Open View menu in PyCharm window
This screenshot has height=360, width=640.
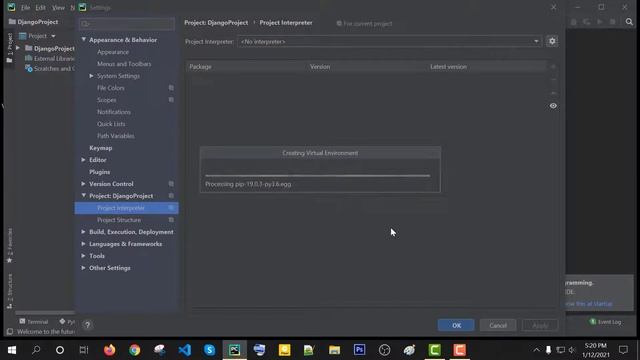pos(58,7)
